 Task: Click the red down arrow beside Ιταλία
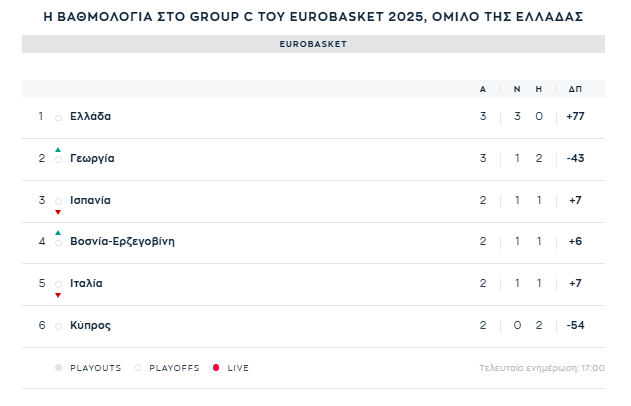tap(58, 295)
